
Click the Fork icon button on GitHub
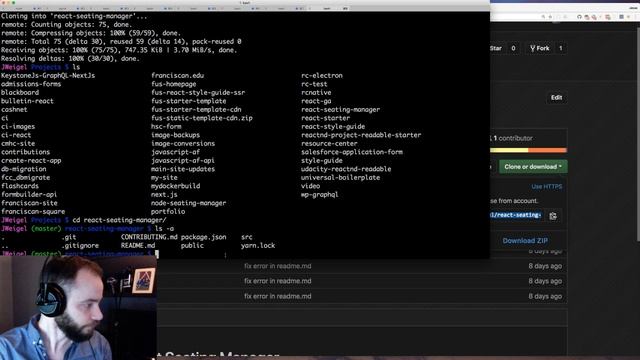pyautogui.click(x=539, y=48)
